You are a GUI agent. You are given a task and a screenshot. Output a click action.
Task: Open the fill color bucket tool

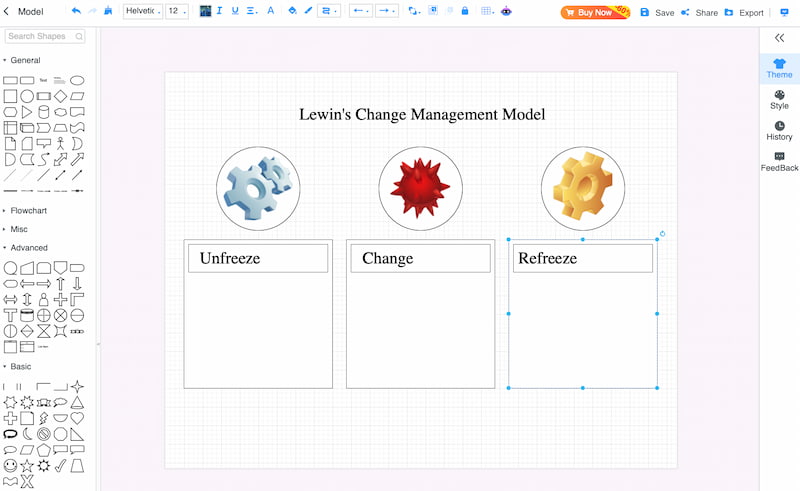coord(292,11)
